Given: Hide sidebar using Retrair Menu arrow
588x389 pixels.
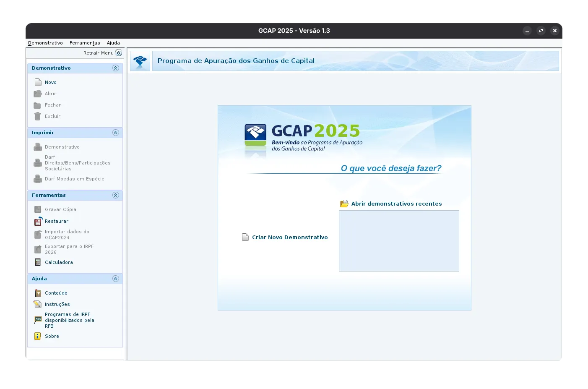Looking at the screenshot, I should [x=119, y=53].
